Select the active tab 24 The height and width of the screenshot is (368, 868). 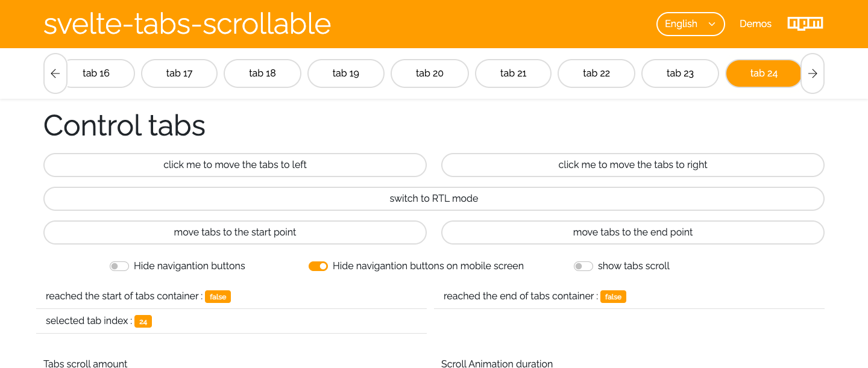tap(764, 73)
